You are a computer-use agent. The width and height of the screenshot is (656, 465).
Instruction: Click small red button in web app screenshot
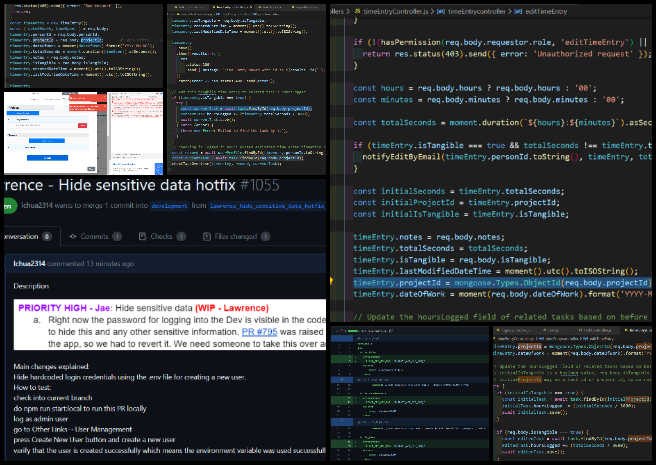point(82,126)
